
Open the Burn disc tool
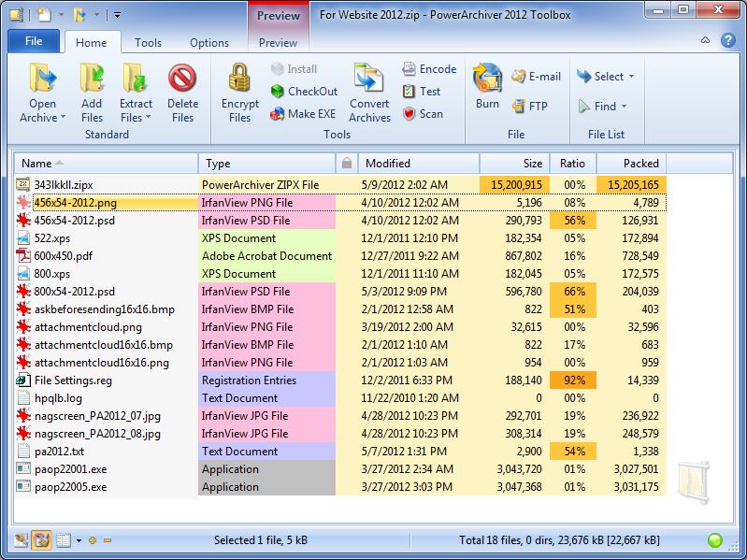click(x=487, y=80)
